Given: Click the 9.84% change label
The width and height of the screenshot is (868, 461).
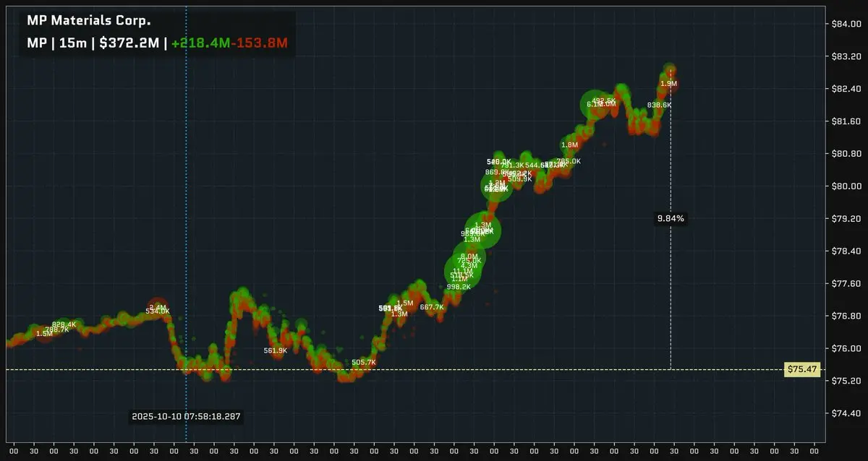Looking at the screenshot, I should (x=670, y=218).
